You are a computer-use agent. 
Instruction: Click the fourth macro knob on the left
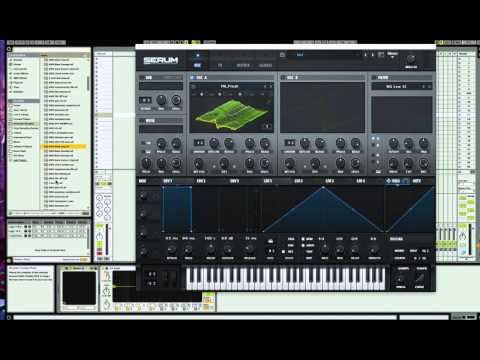tap(143, 251)
